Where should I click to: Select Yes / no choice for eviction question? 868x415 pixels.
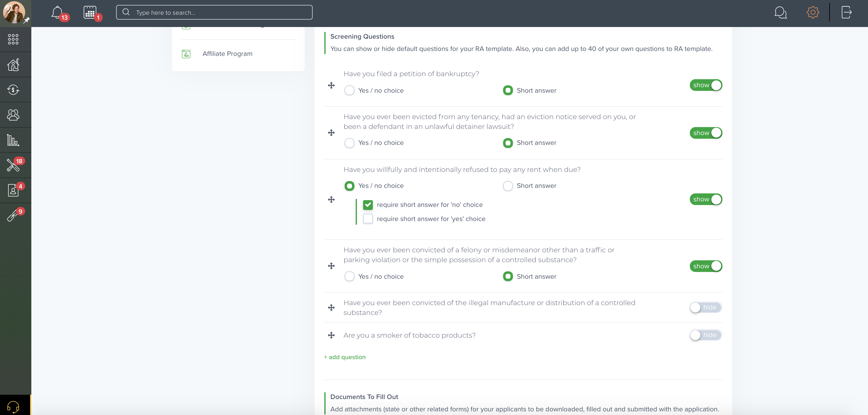coord(350,143)
